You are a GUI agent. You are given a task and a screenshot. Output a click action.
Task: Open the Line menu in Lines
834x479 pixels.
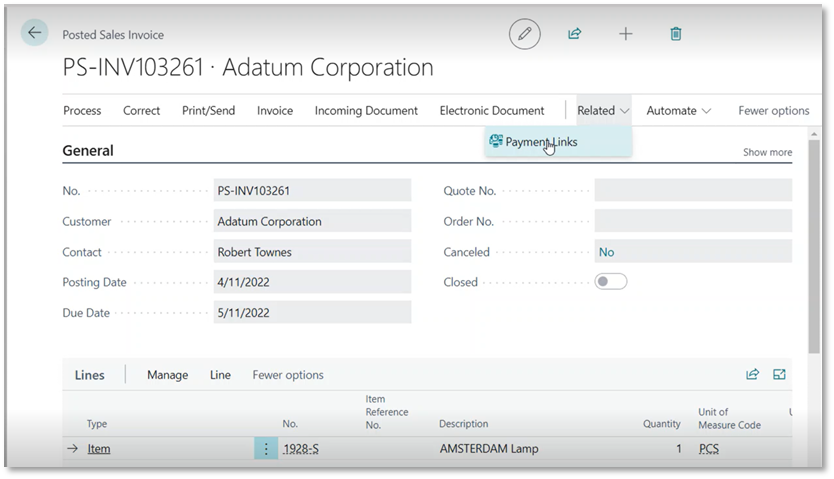coord(220,375)
